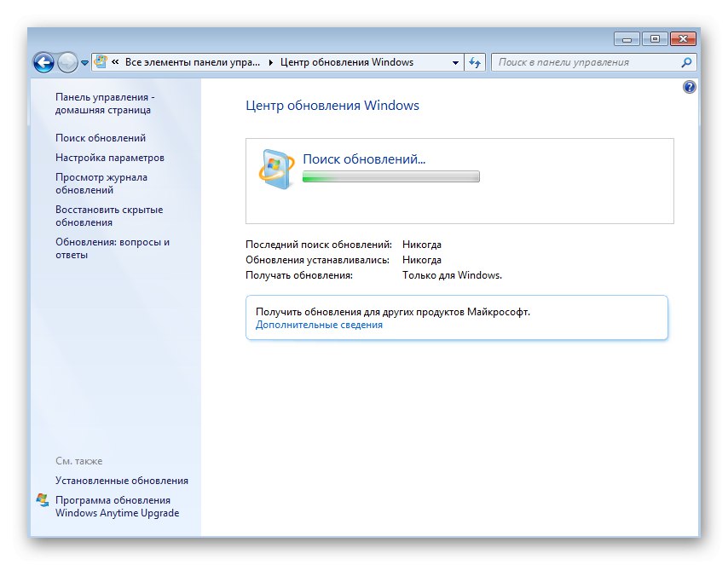This screenshot has height=565, width=728.
Task: Select breadcrumb 'Все элементы панели упра...'
Action: 193,62
